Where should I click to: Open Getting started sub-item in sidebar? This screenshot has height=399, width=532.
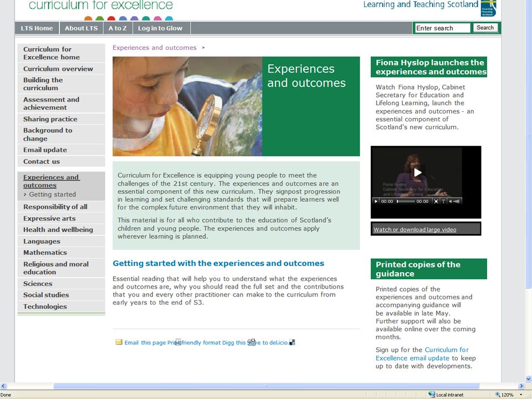click(x=52, y=195)
